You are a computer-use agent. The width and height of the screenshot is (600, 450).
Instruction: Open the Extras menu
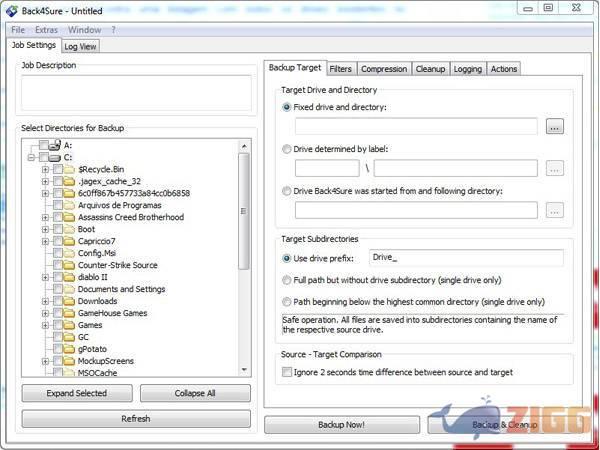click(46, 30)
